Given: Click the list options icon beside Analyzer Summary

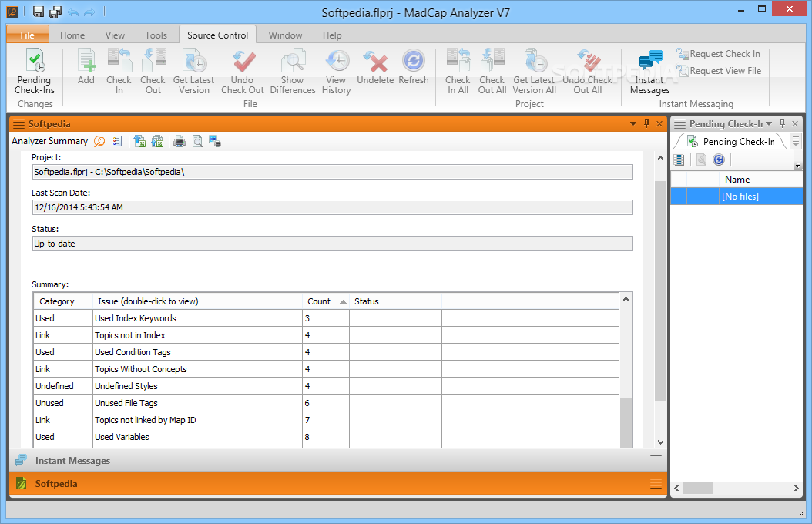Looking at the screenshot, I should [x=117, y=141].
